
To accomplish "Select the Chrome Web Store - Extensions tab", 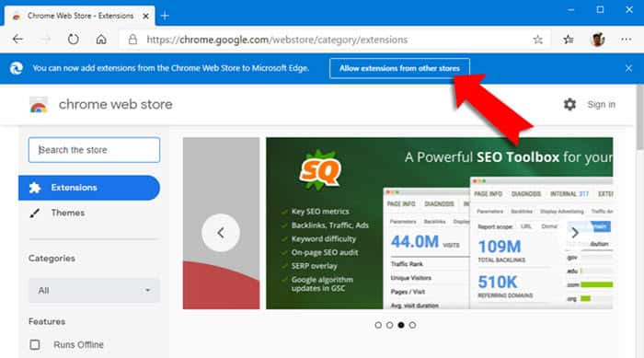I will (x=80, y=16).
